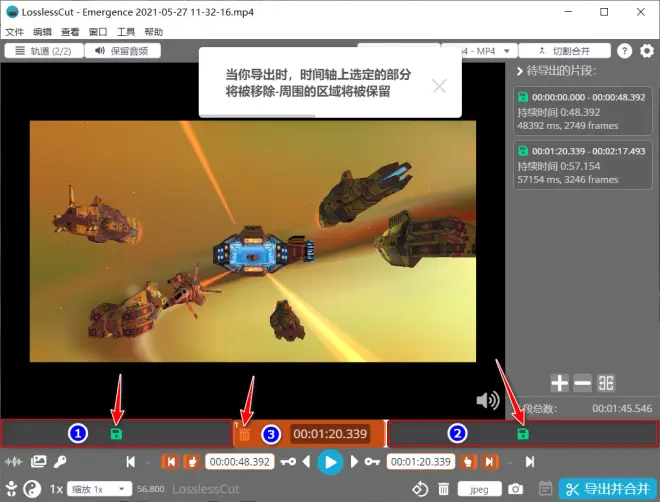Viewport: 660px width, 502px height.
Task: Click the 57154 ms, 3246 frames text
Action: [x=567, y=180]
